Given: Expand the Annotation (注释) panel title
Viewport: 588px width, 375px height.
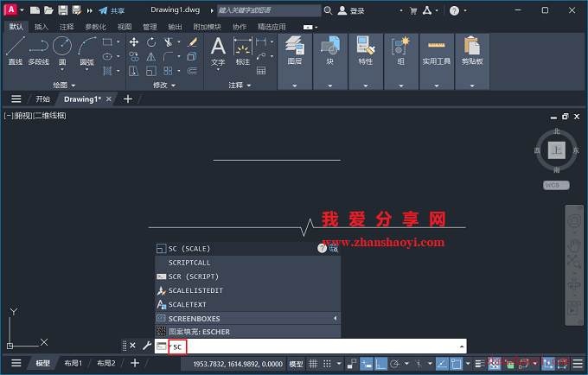Looking at the screenshot, I should 240,86.
